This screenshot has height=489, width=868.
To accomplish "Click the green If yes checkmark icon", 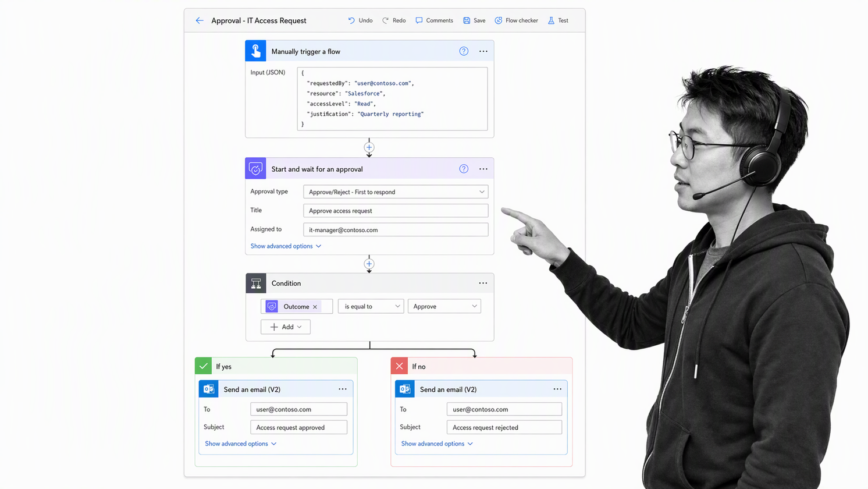I will click(203, 366).
